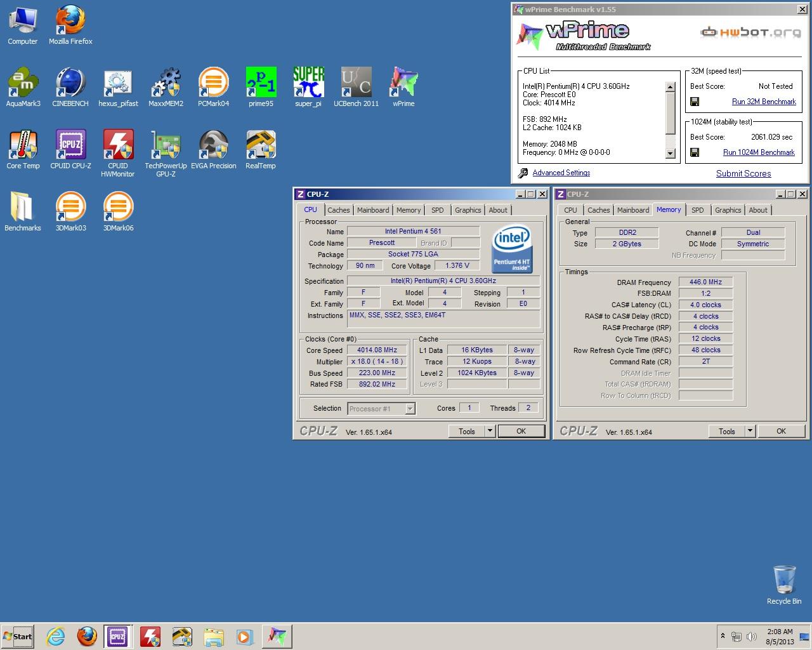This screenshot has height=650, width=812.
Task: Open SPD tab in left CPU-Z
Action: point(438,210)
